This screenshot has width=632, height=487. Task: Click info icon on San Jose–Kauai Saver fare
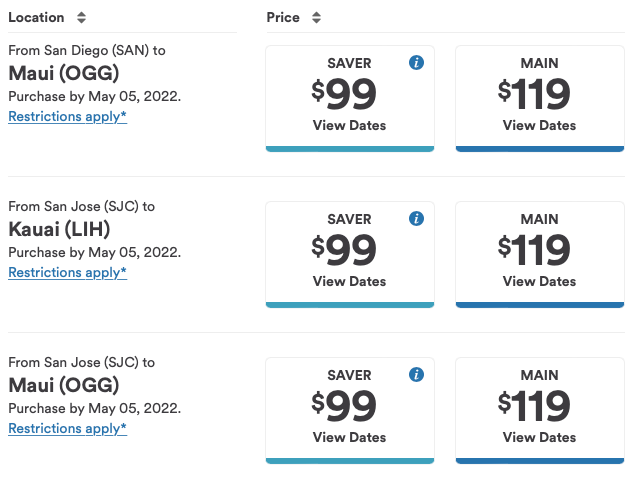coord(417,219)
